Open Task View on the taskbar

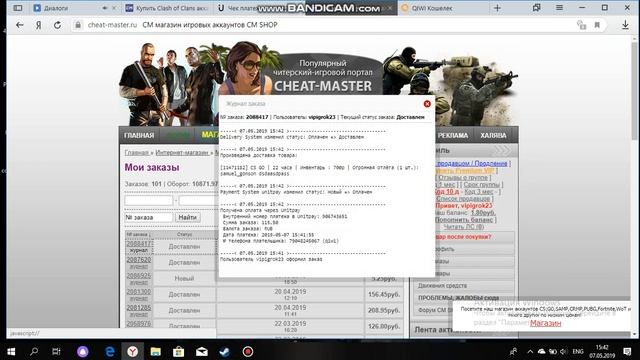pos(56,351)
